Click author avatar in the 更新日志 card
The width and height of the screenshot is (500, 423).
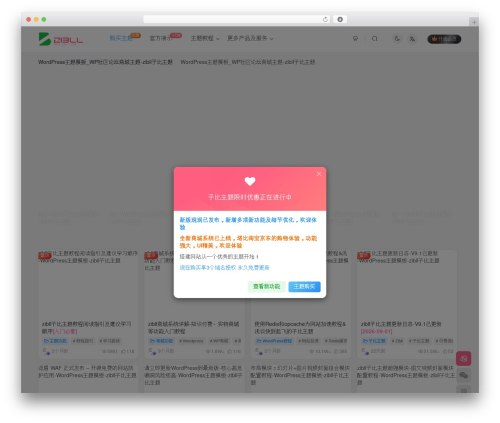click(x=365, y=351)
